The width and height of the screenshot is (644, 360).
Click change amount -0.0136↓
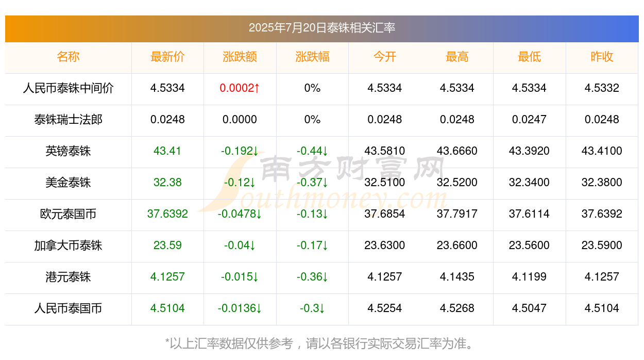240,308
